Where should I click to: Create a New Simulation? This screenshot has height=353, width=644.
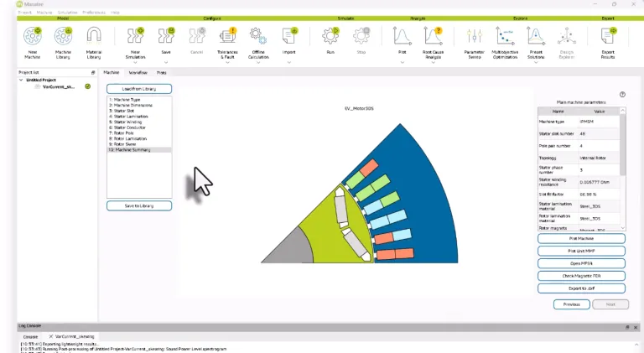pos(136,36)
